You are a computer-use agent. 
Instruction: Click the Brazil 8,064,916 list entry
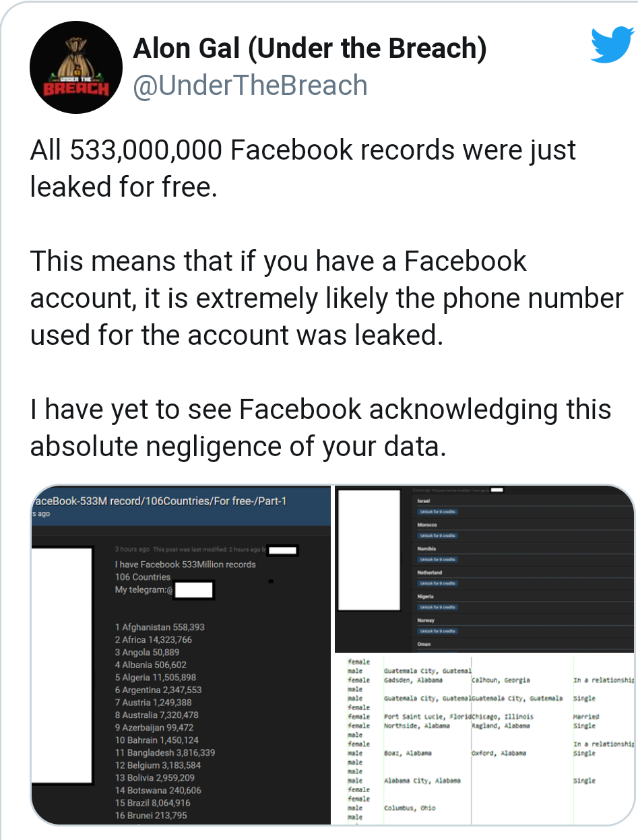pos(152,803)
